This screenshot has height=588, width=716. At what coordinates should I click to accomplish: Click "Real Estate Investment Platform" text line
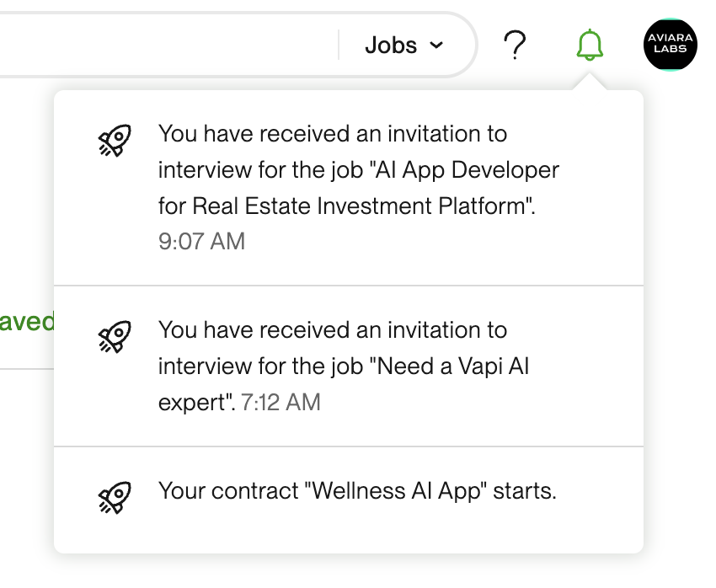[346, 206]
